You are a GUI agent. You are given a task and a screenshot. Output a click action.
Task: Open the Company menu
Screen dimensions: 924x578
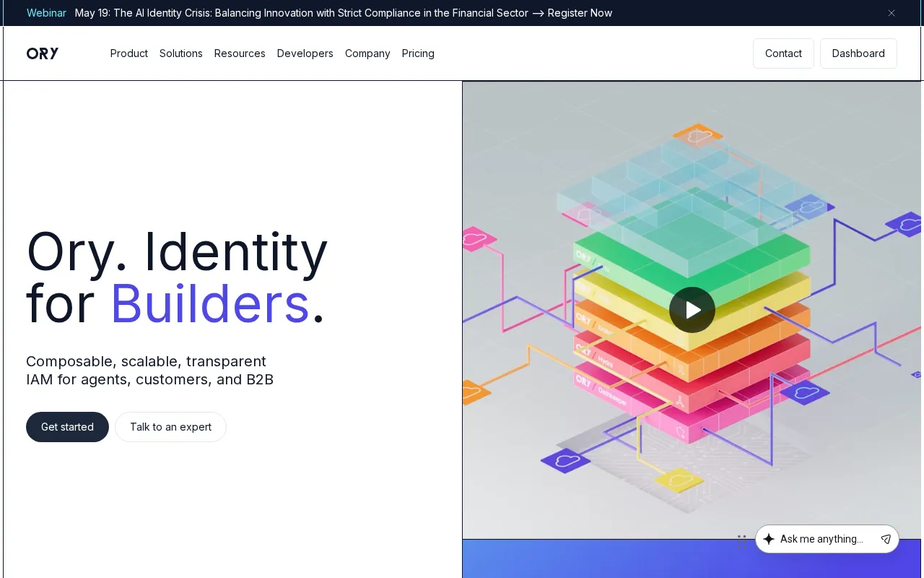pyautogui.click(x=367, y=53)
